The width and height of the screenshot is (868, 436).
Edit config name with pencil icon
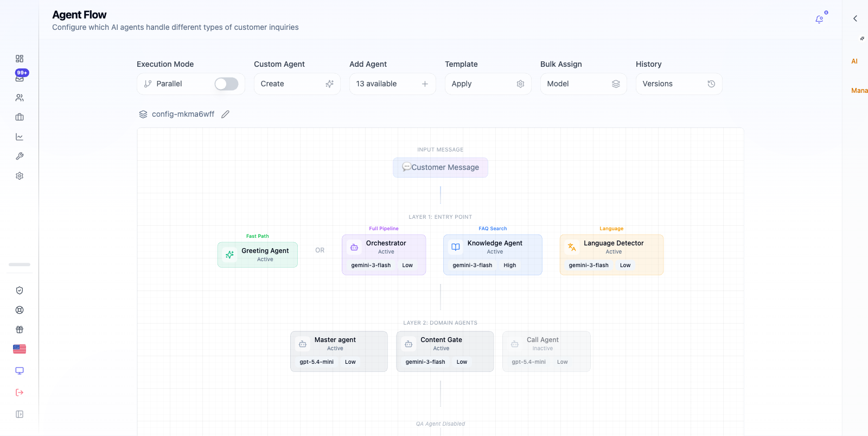click(225, 114)
